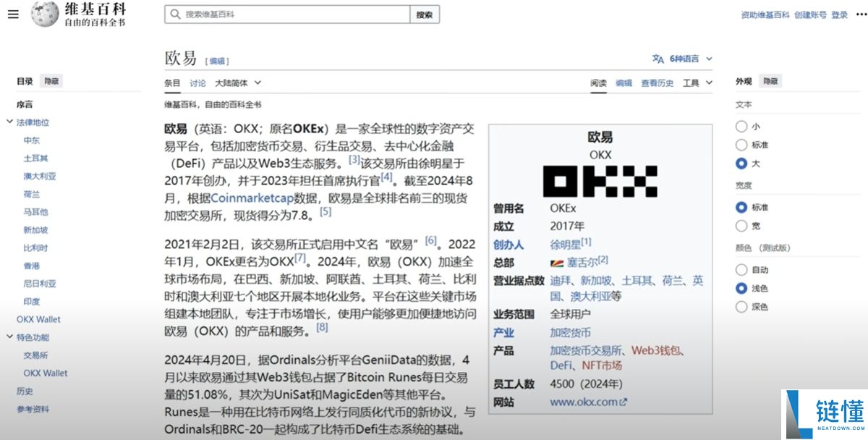Select the light color option
The width and height of the screenshot is (868, 440).
coord(741,288)
